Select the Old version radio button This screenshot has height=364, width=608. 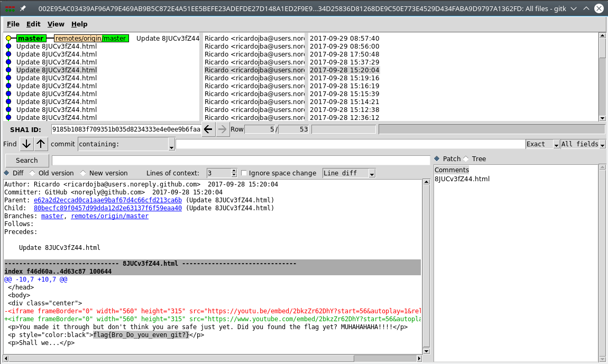pyautogui.click(x=32, y=173)
